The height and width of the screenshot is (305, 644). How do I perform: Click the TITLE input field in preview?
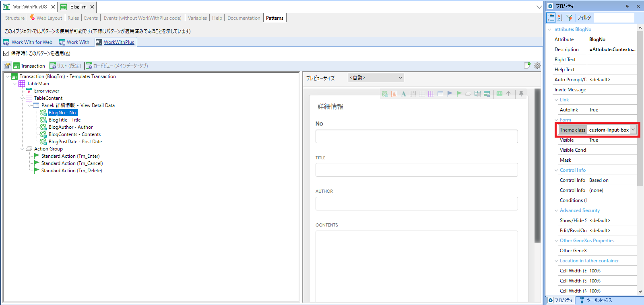pos(417,170)
